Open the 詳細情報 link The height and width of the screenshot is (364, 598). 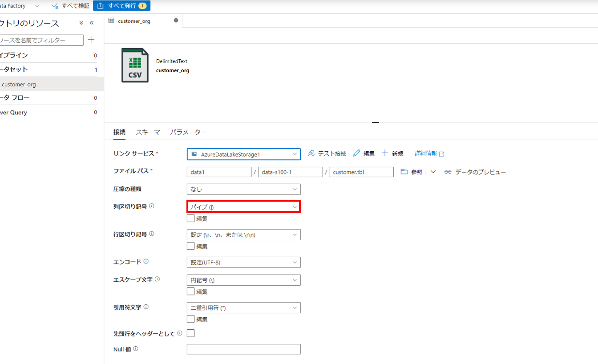429,154
